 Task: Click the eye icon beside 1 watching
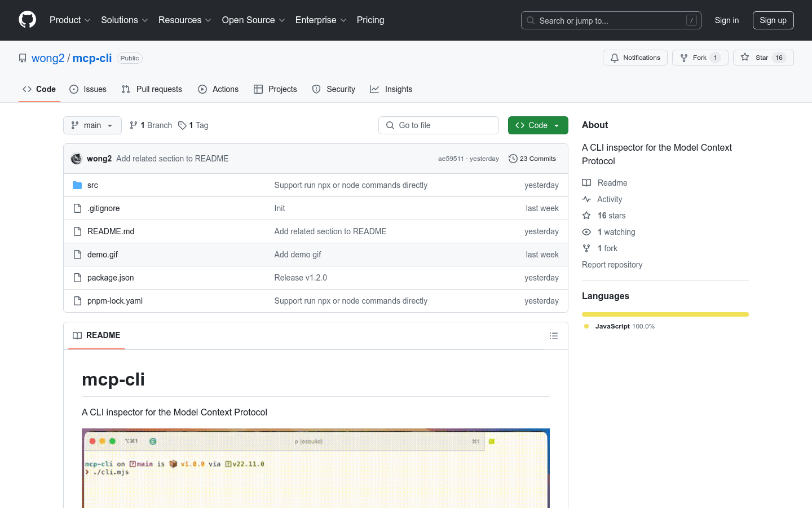pyautogui.click(x=586, y=232)
